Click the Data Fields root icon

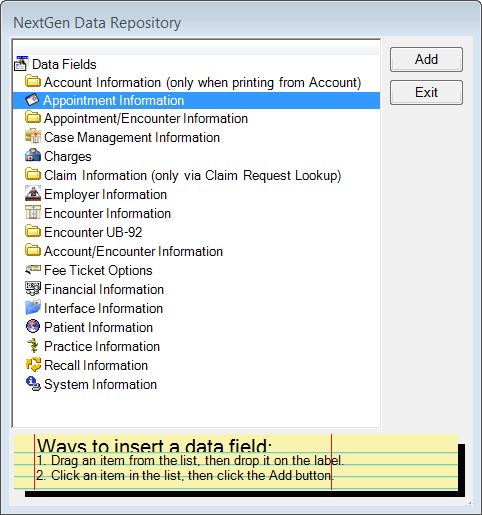pyautogui.click(x=21, y=64)
